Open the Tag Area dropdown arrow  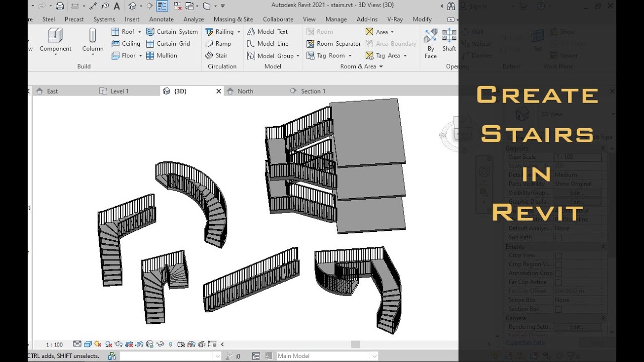pos(405,56)
